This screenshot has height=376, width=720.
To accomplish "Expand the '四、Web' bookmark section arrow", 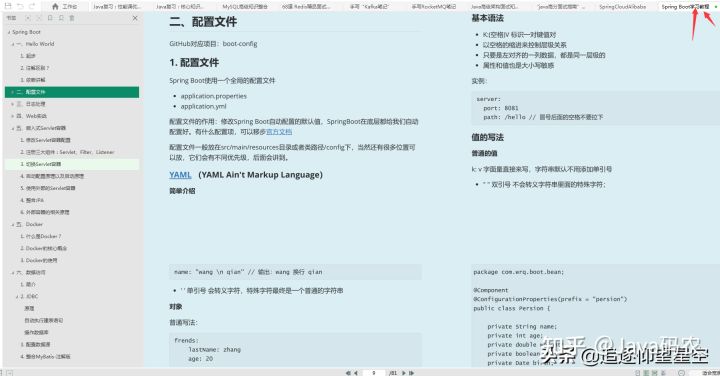I will [x=13, y=116].
